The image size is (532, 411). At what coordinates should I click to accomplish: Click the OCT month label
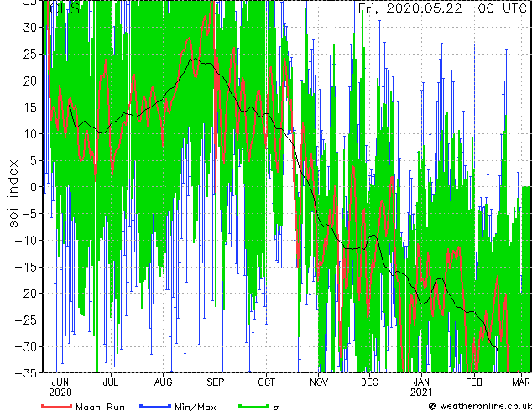point(266,382)
